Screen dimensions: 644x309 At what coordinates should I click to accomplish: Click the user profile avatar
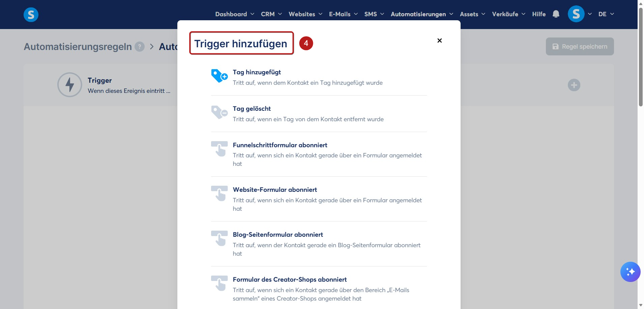(x=576, y=14)
